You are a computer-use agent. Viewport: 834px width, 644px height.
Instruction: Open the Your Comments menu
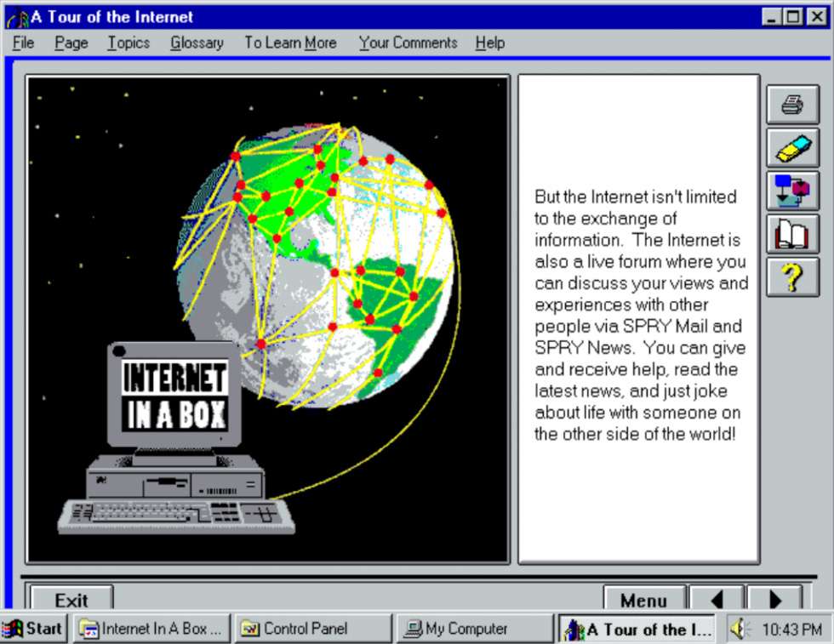[x=408, y=43]
